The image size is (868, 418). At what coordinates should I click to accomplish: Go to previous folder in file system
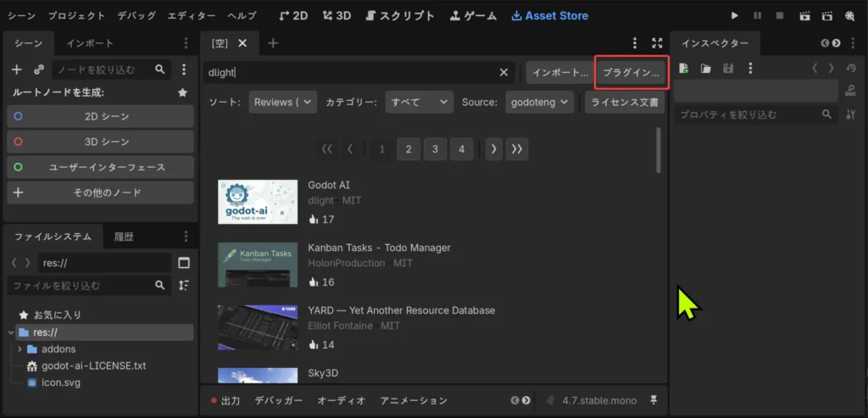pyautogui.click(x=14, y=263)
